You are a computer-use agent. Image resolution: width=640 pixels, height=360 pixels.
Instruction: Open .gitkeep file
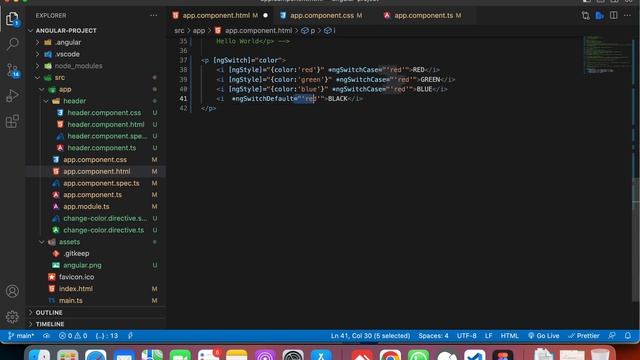(x=76, y=253)
